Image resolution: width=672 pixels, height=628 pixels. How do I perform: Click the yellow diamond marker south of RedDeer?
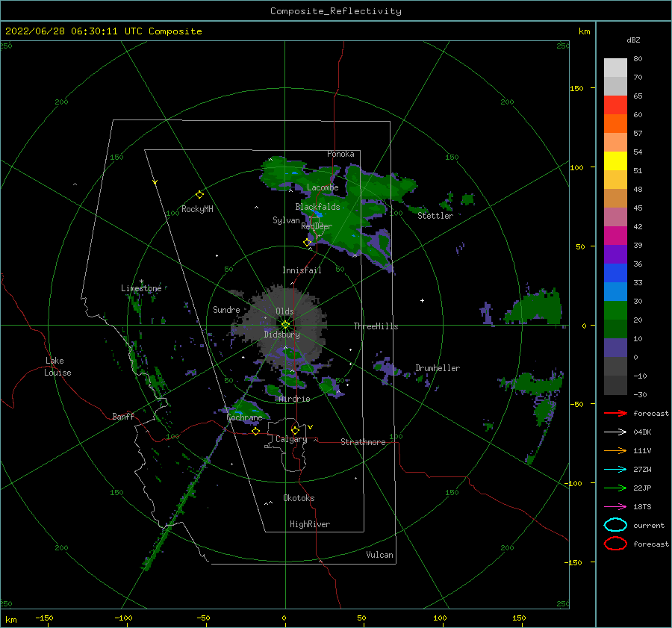(x=307, y=243)
